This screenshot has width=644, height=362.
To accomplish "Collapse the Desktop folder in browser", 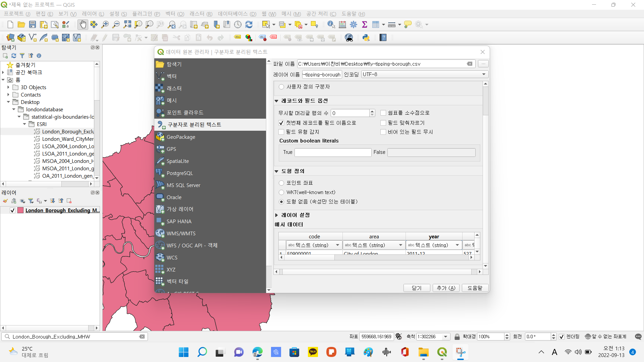I will tap(8, 102).
